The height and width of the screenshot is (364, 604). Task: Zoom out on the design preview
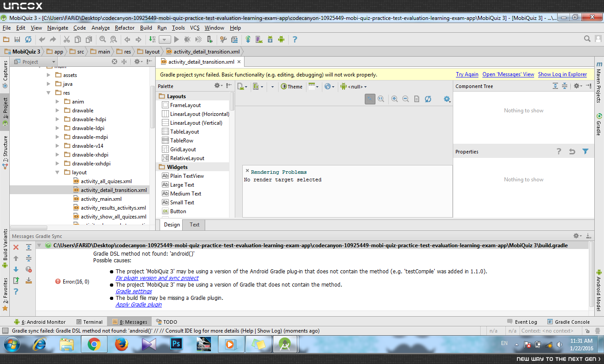[405, 99]
